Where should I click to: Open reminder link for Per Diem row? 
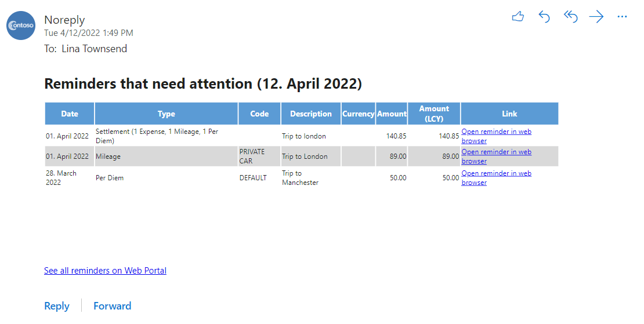click(x=496, y=177)
